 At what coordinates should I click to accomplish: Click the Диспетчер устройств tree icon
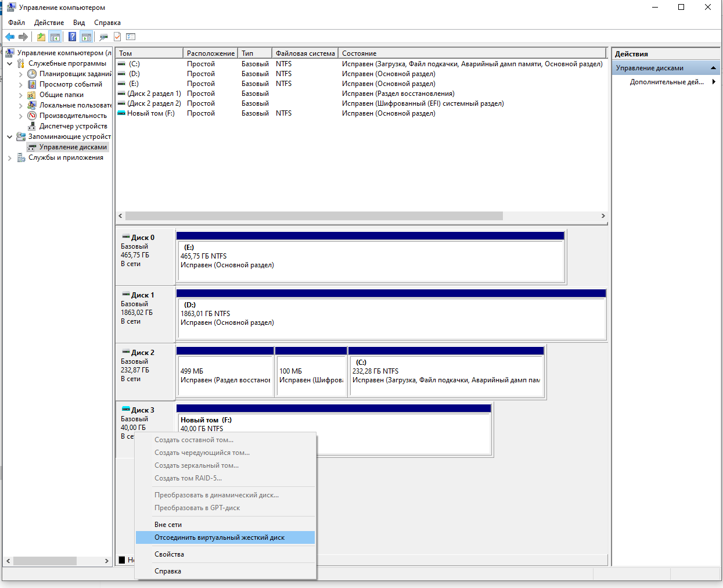tap(32, 126)
